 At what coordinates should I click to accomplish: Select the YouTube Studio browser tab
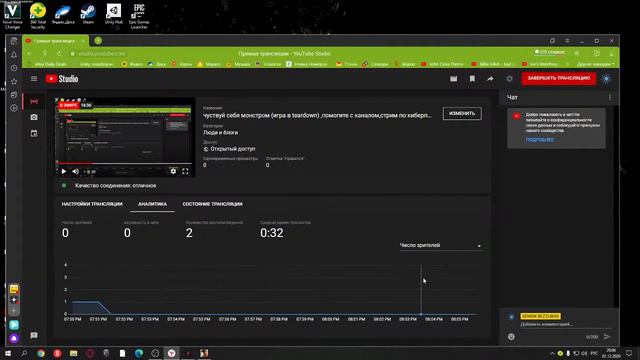pyautogui.click(x=55, y=41)
